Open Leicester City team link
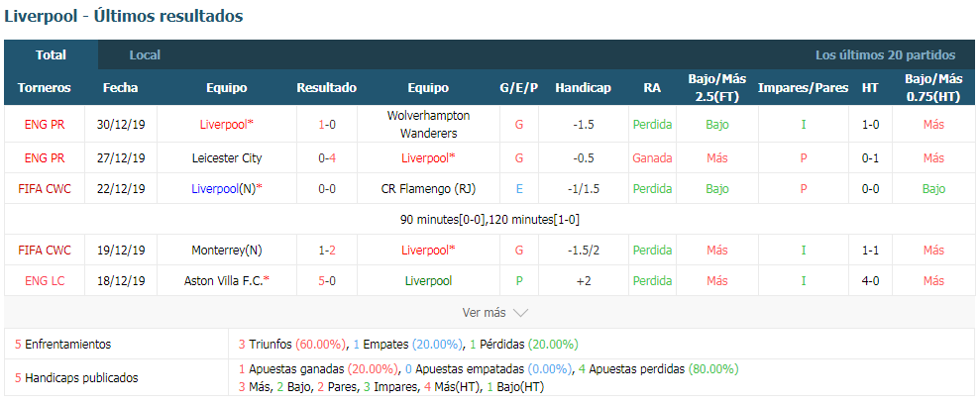980x404 pixels. click(x=227, y=158)
